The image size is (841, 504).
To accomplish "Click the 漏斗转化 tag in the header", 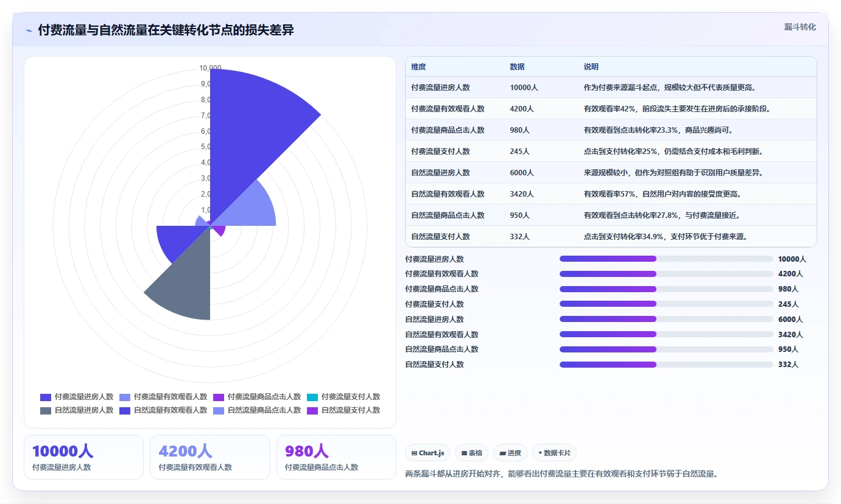I will tap(800, 27).
